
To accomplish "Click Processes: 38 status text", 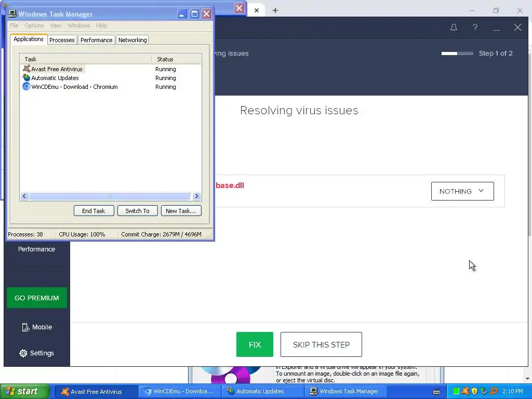I will (x=25, y=234).
